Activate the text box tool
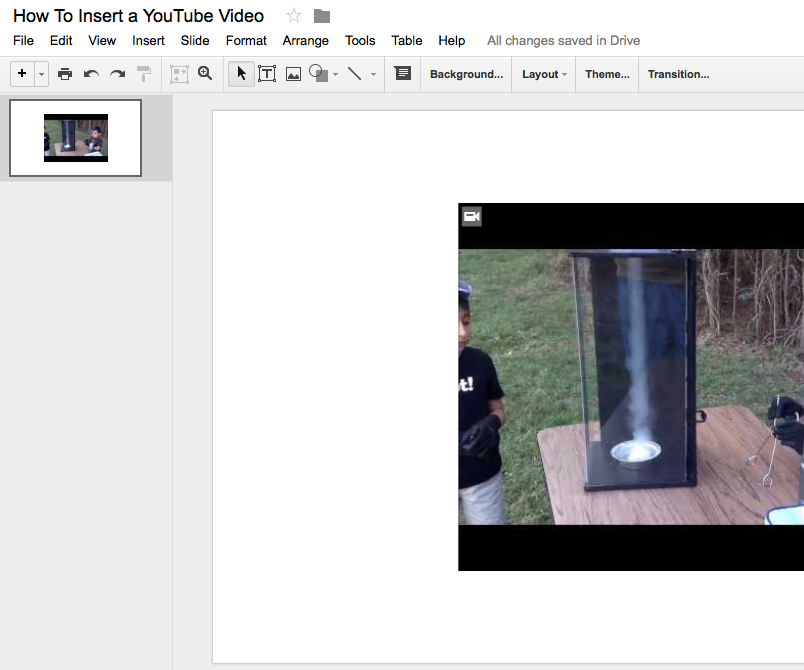The height and width of the screenshot is (670, 804). (x=267, y=73)
